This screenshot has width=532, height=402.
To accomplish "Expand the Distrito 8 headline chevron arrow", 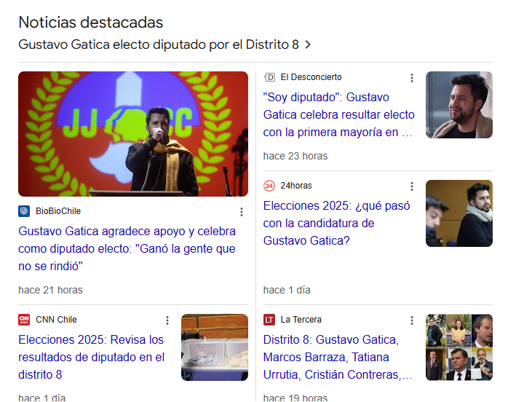I will [308, 44].
